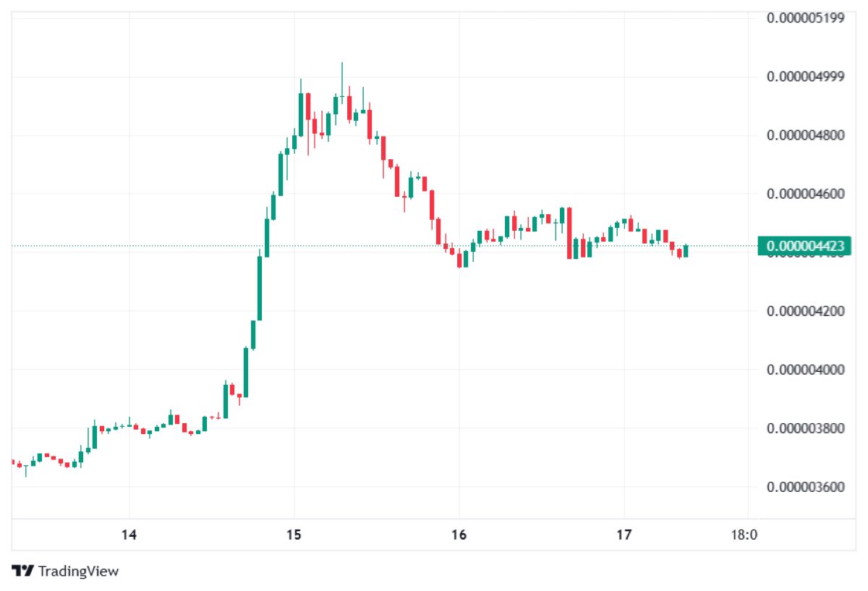Click the 18:0 time axis label

[744, 535]
